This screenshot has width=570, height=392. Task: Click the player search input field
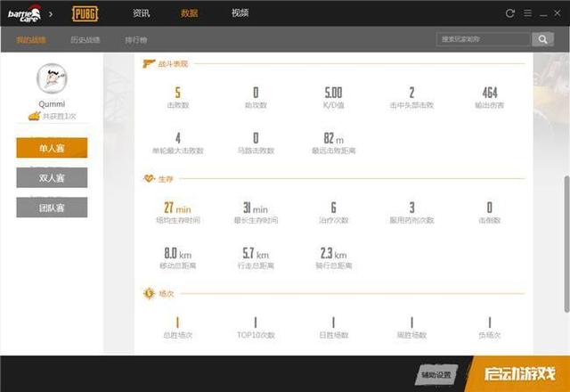coord(484,39)
